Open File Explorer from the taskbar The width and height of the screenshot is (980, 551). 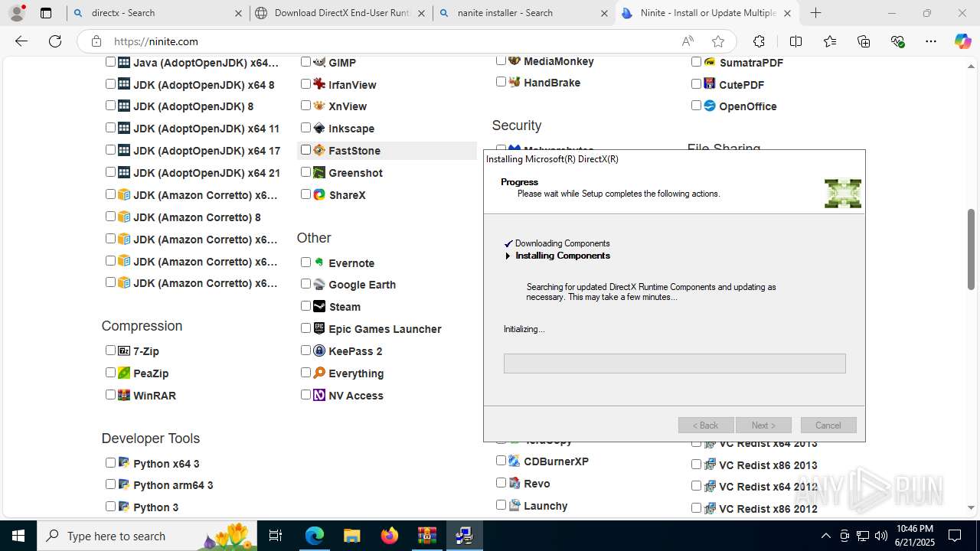(352, 536)
